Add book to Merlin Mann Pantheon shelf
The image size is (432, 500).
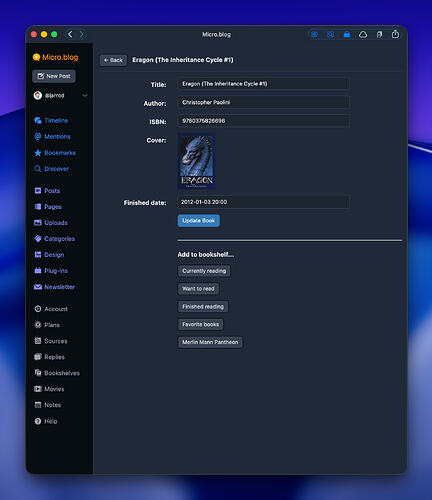[210, 342]
